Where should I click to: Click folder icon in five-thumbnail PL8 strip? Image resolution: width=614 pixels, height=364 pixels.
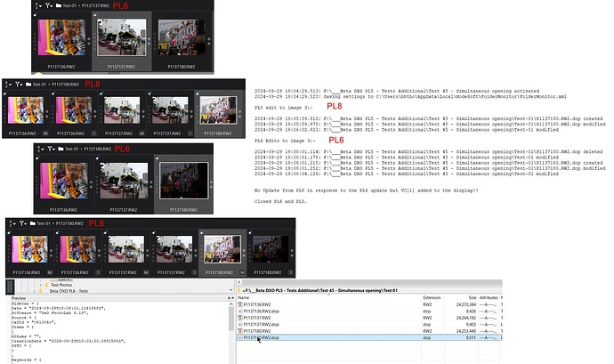click(28, 84)
